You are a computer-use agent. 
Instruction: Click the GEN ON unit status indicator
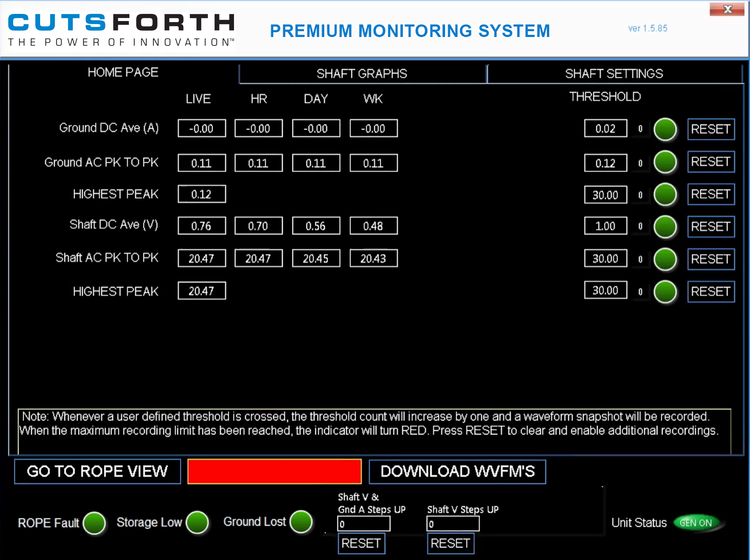[696, 522]
